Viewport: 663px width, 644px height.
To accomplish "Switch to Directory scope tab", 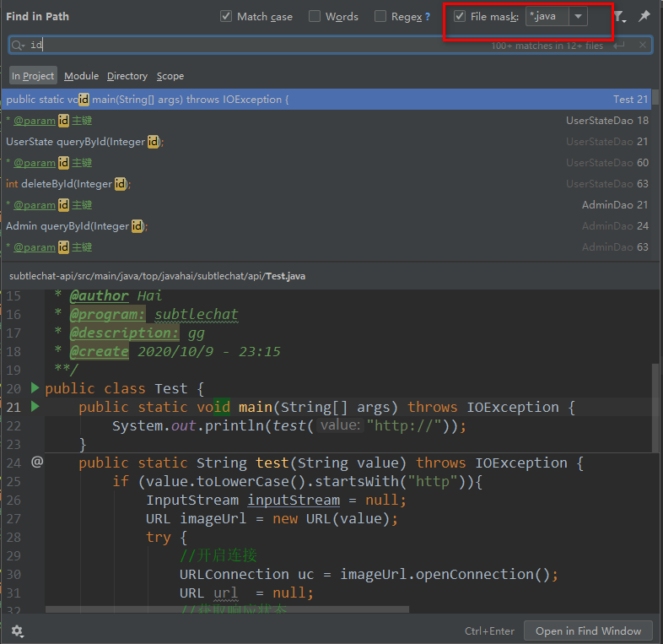I will [127, 76].
